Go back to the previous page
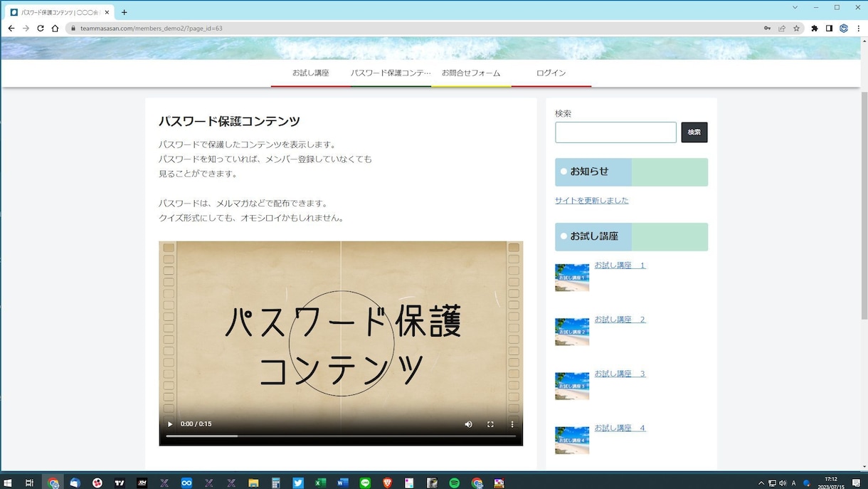Image resolution: width=868 pixels, height=489 pixels. point(11,28)
